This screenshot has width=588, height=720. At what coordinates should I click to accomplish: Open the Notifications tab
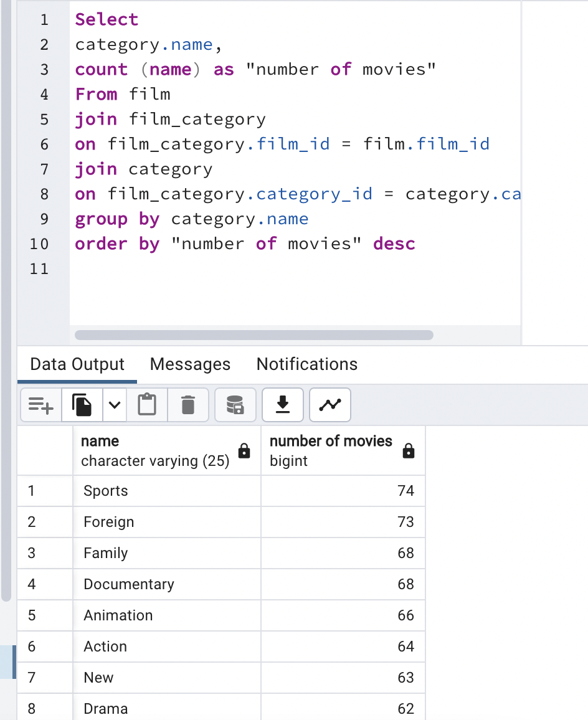coord(307,364)
